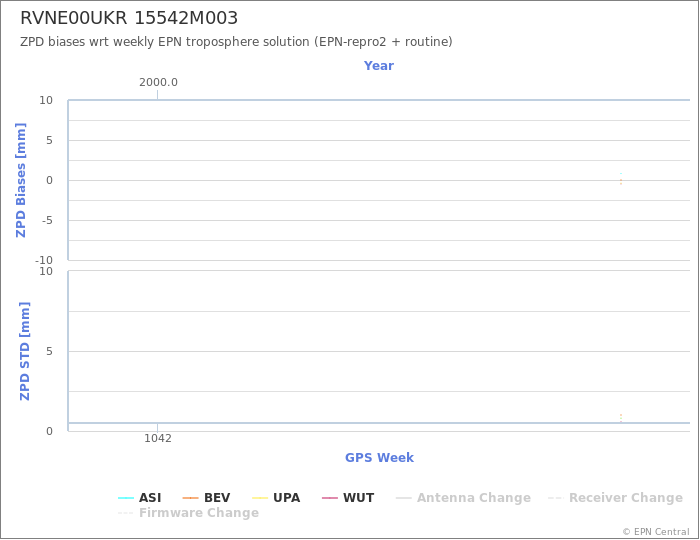This screenshot has width=700, height=540.
Task: Click the yellow UPA legend line marker
Action: click(x=260, y=498)
